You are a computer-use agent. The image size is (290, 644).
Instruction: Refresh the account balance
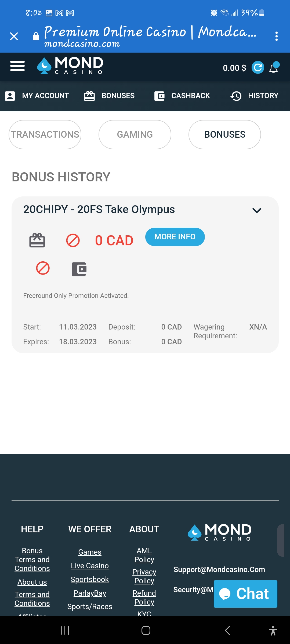tap(258, 67)
